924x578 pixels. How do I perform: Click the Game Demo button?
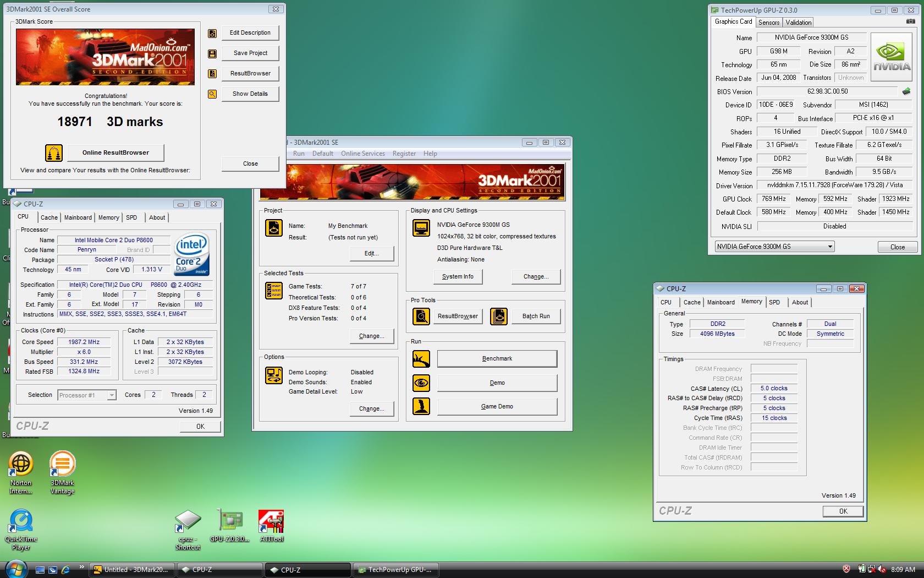click(497, 406)
